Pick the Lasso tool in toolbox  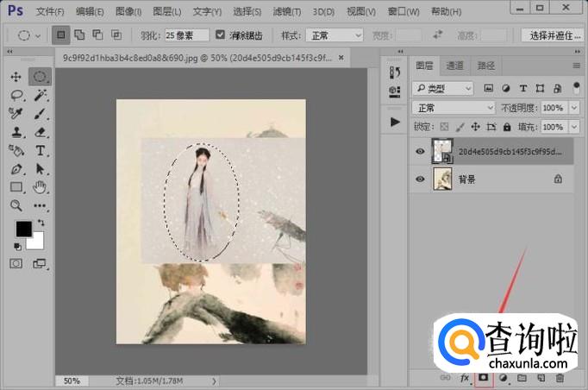[x=16, y=95]
